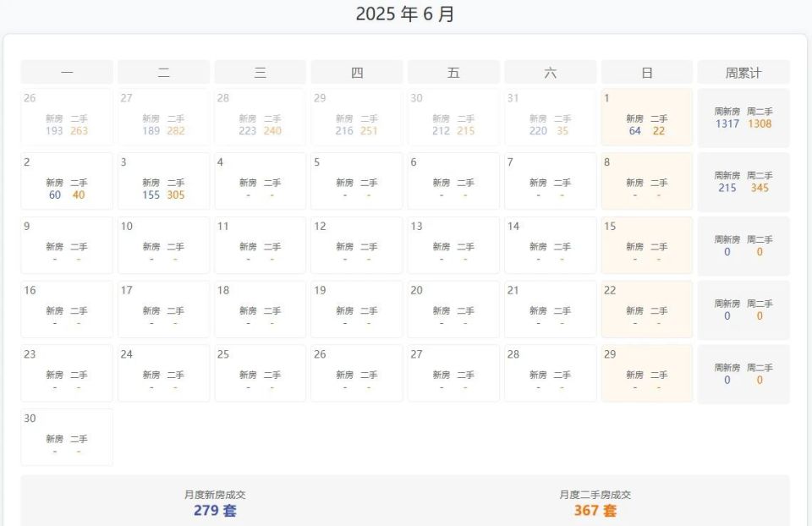
Task: Click the 月度新房成交 279 套 summary
Action: tap(215, 504)
